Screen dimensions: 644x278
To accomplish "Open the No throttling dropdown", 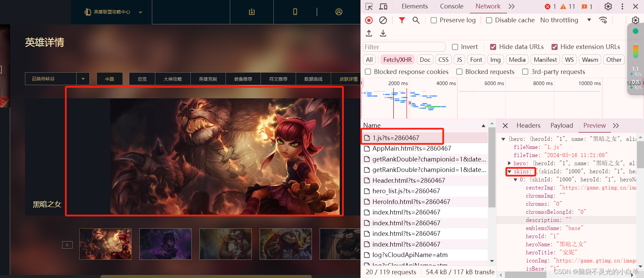I will pyautogui.click(x=565, y=20).
